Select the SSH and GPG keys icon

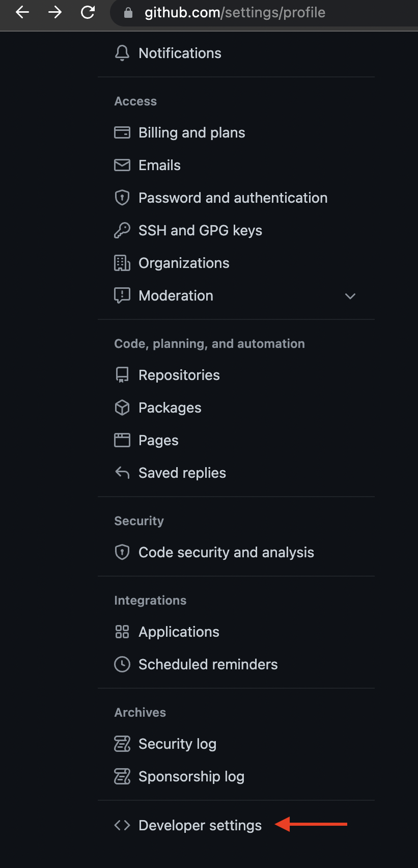click(122, 230)
